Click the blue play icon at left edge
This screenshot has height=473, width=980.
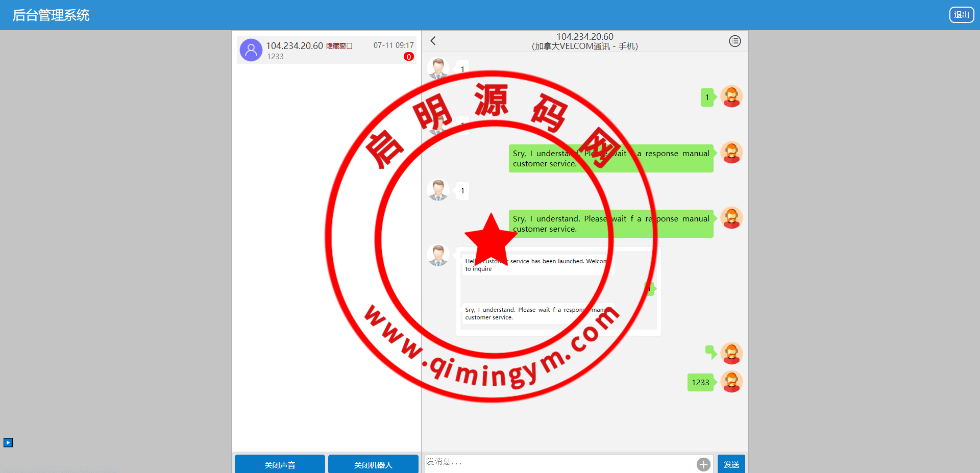[8, 442]
